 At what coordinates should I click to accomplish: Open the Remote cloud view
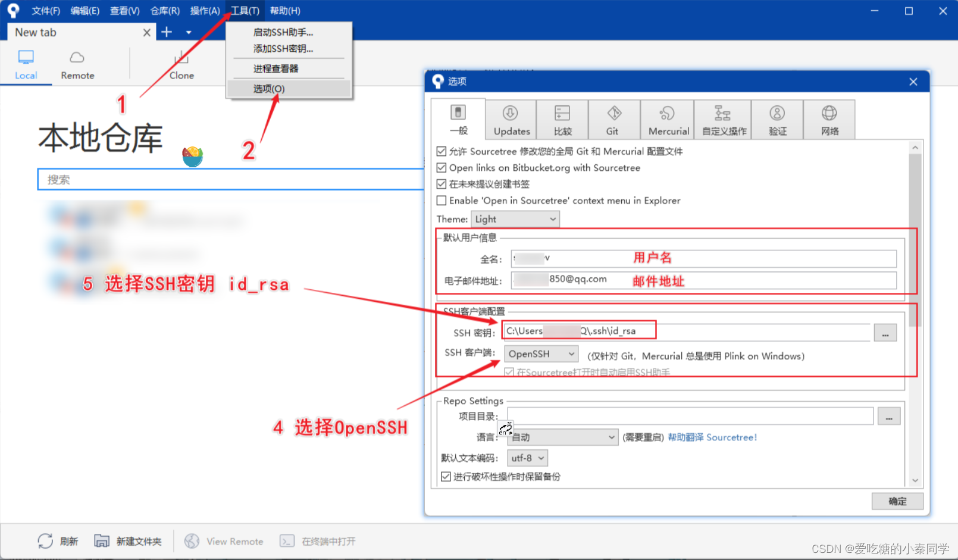(x=77, y=65)
